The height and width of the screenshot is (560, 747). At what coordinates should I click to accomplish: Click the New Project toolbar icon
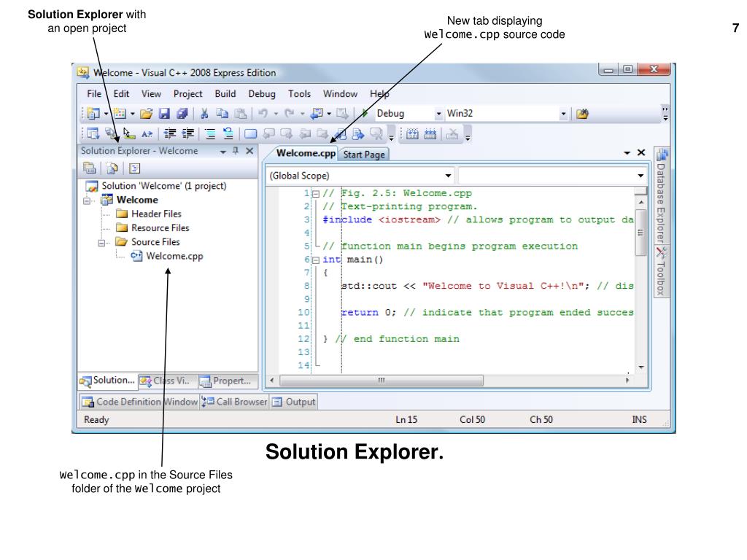[94, 114]
